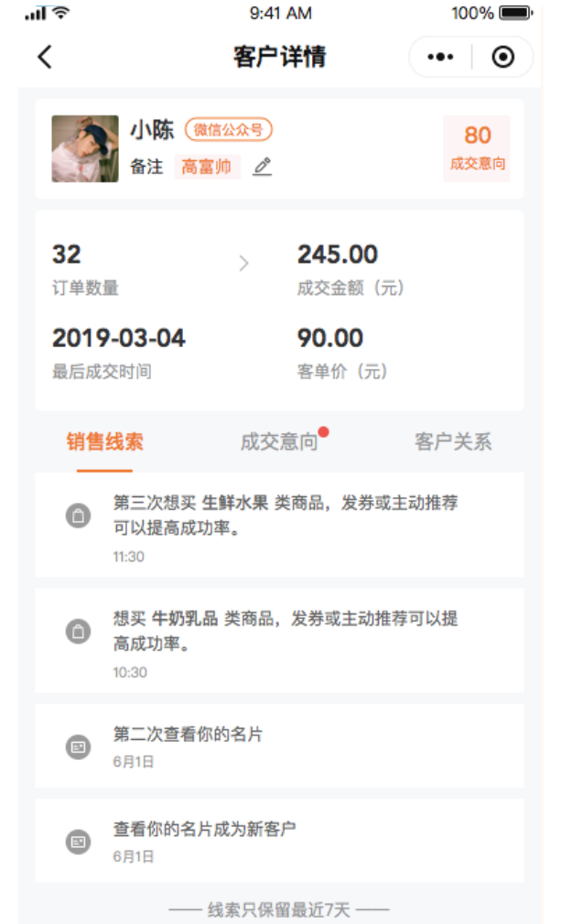
Task: Expand order count details chevron
Action: (x=243, y=264)
